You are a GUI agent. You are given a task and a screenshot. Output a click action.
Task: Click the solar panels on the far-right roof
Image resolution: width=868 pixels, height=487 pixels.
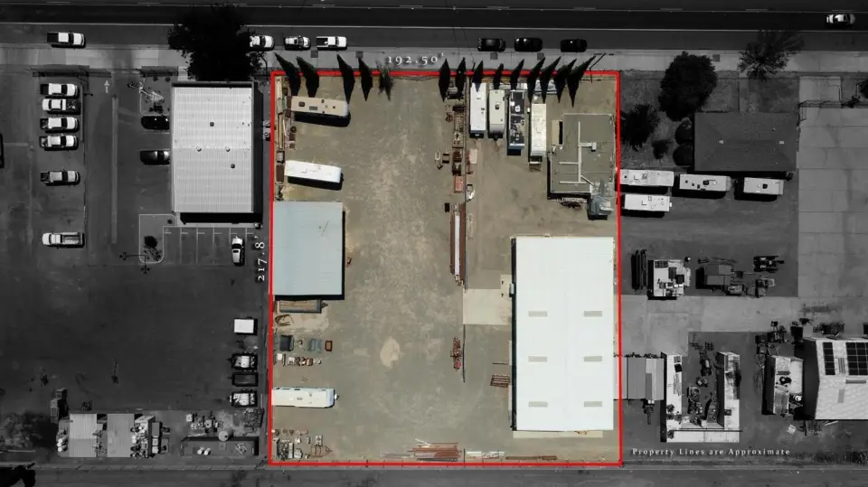click(844, 359)
